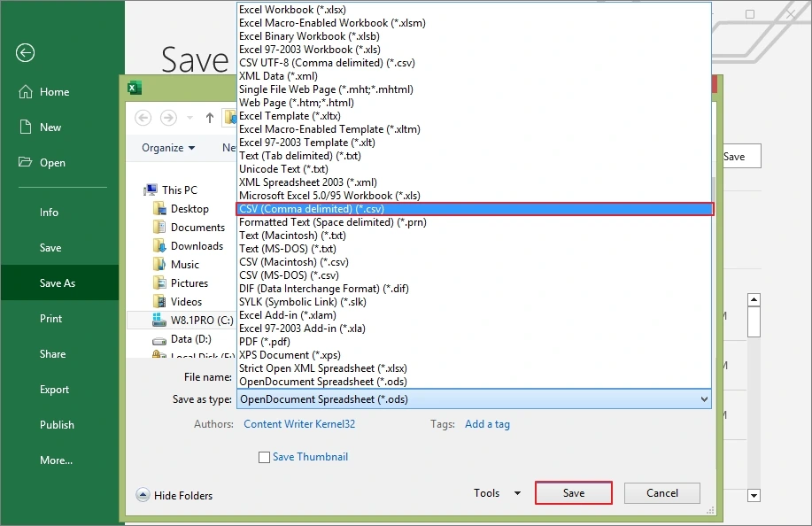Select CSV (MS-DOS) (*.csv) format
812x526 pixels.
(474, 275)
